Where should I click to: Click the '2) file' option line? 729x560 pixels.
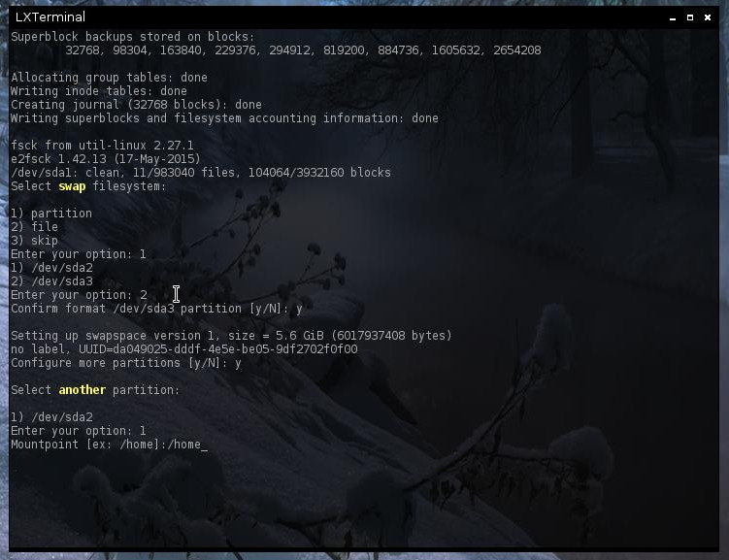coord(34,227)
